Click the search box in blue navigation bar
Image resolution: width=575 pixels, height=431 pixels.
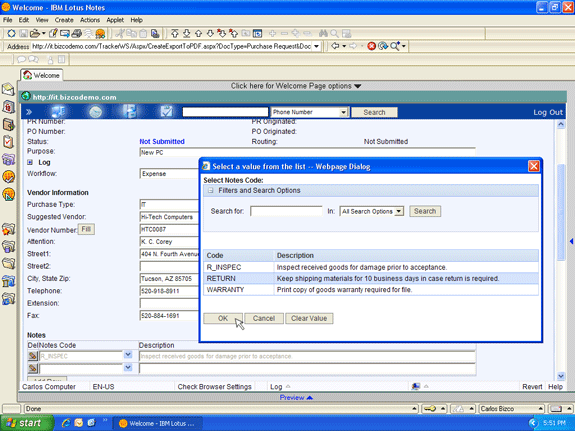point(225,112)
